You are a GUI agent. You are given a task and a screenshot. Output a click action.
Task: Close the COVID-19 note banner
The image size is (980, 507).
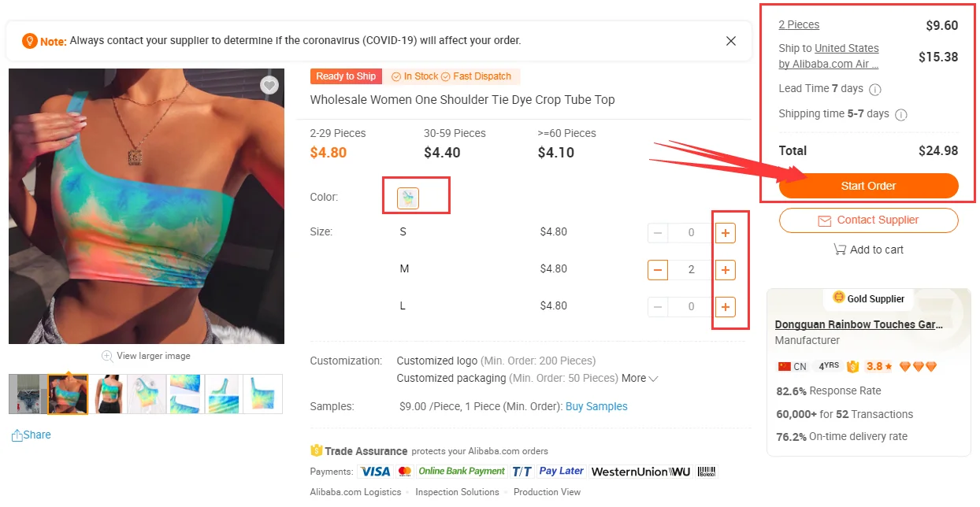point(731,41)
